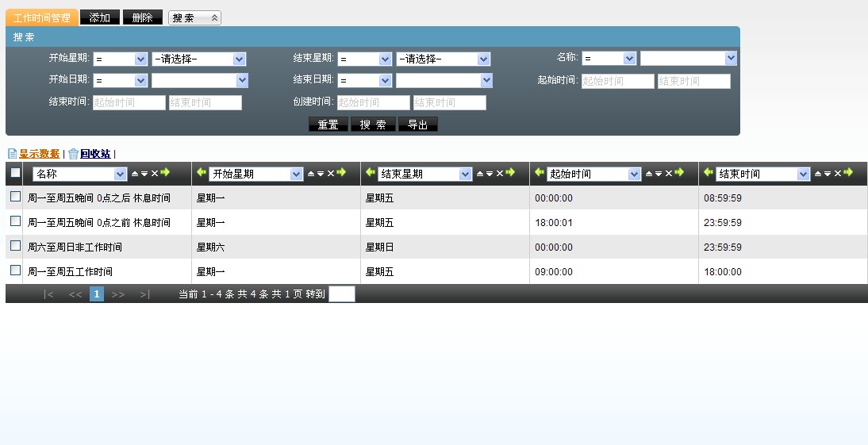Switch to the 工作时间管理 tab
This screenshot has width=868, height=445.
click(42, 17)
